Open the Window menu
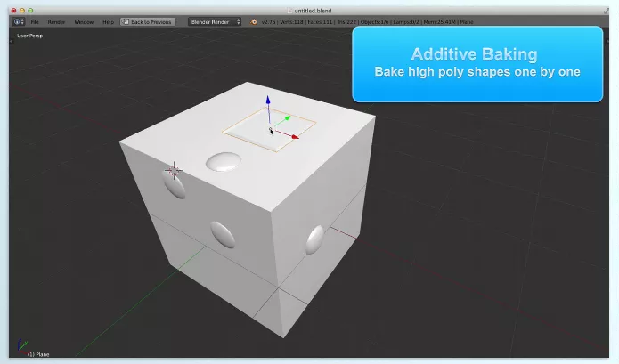This screenshot has width=619, height=364. tap(84, 22)
